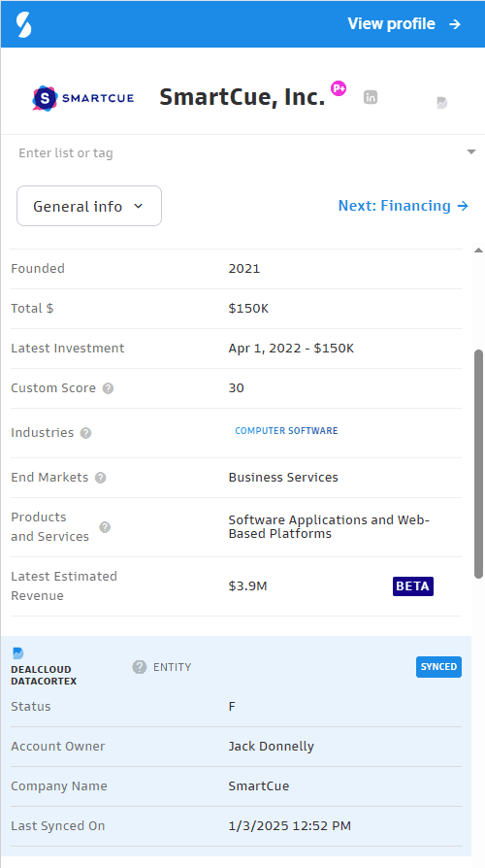Click the Latest Estimated Revenue label
Viewport: 485px width, 868px height.
coord(64,585)
